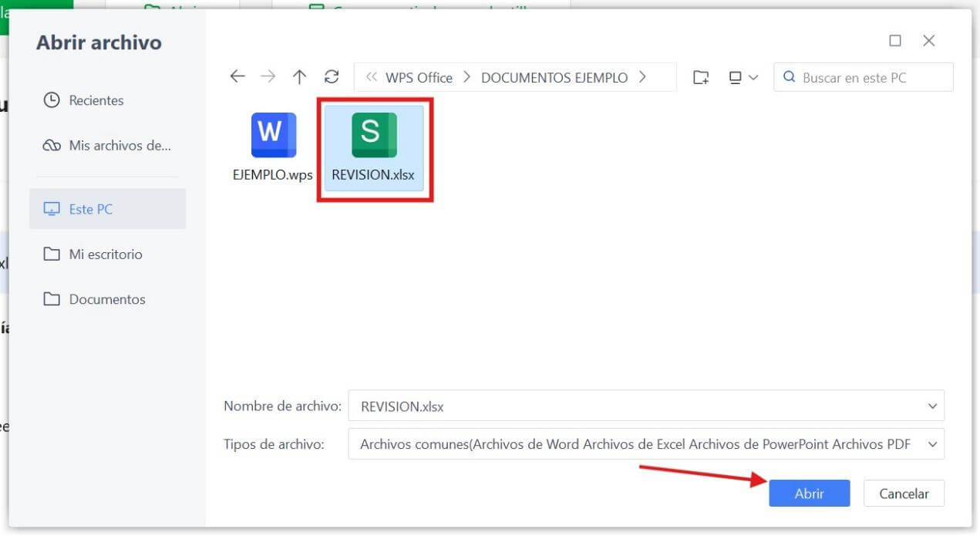The width and height of the screenshot is (980, 536).
Task: Navigate back with the left arrow
Action: [237, 76]
